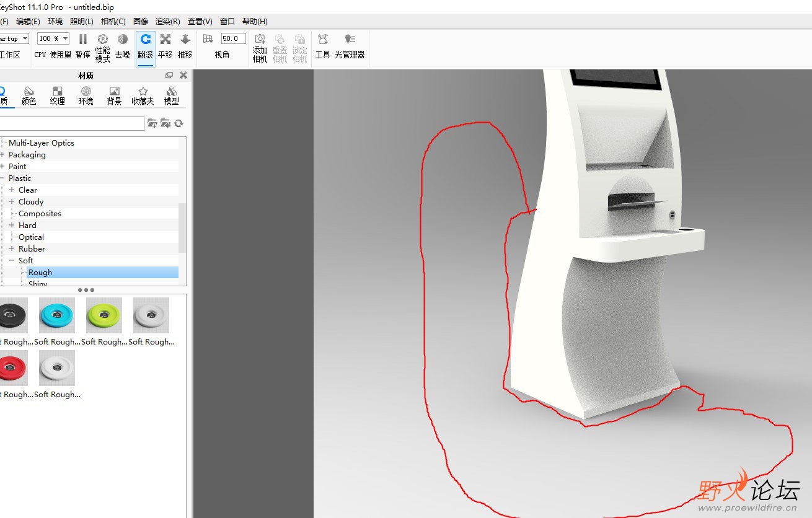Open the CPU usage 100% dropdown
812x518 pixels.
53,38
